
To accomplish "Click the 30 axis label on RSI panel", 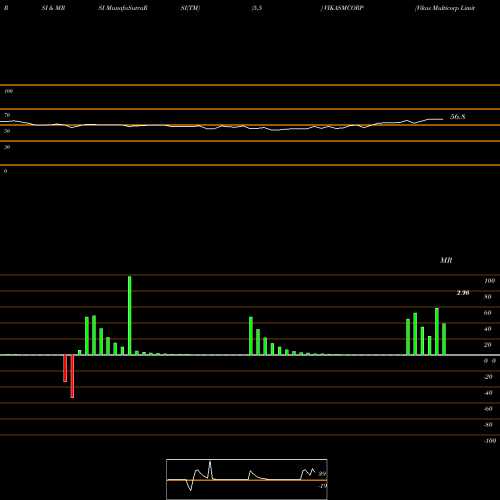I will (7, 147).
